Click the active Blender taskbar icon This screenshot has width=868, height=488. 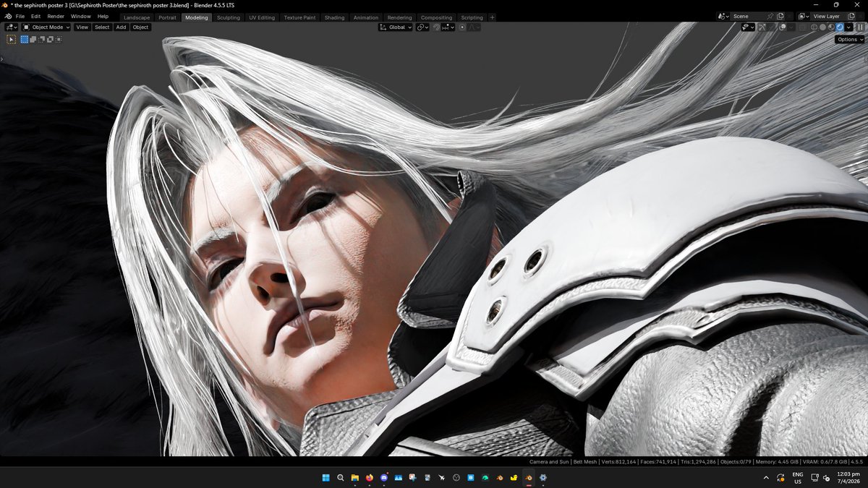(529, 478)
